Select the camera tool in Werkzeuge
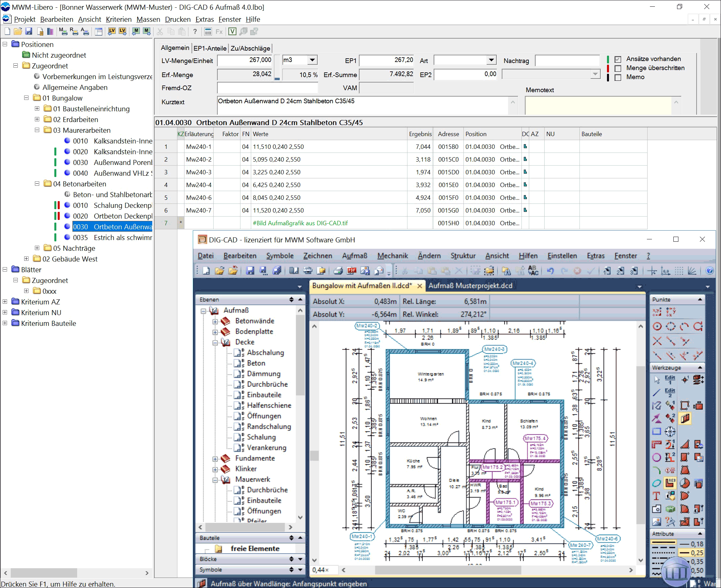 click(656, 509)
